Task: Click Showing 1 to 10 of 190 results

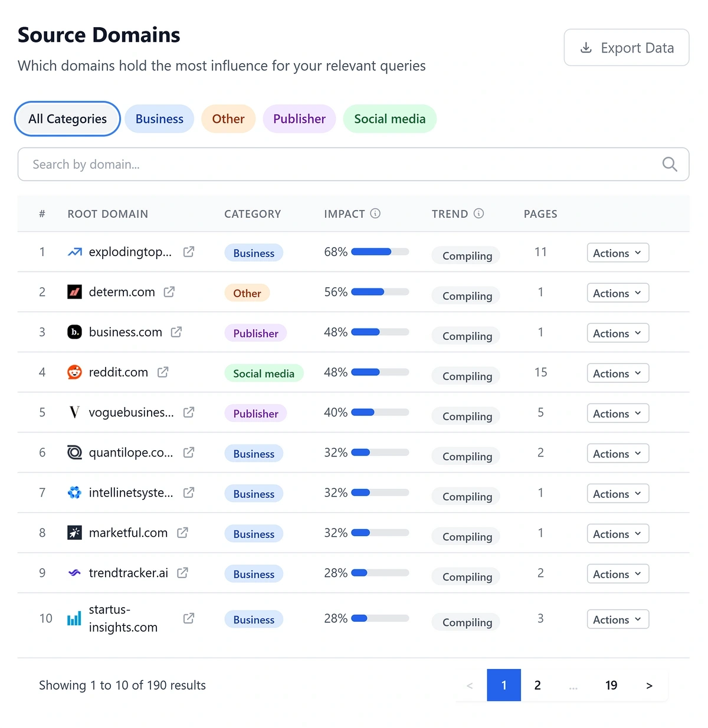Action: [x=122, y=685]
